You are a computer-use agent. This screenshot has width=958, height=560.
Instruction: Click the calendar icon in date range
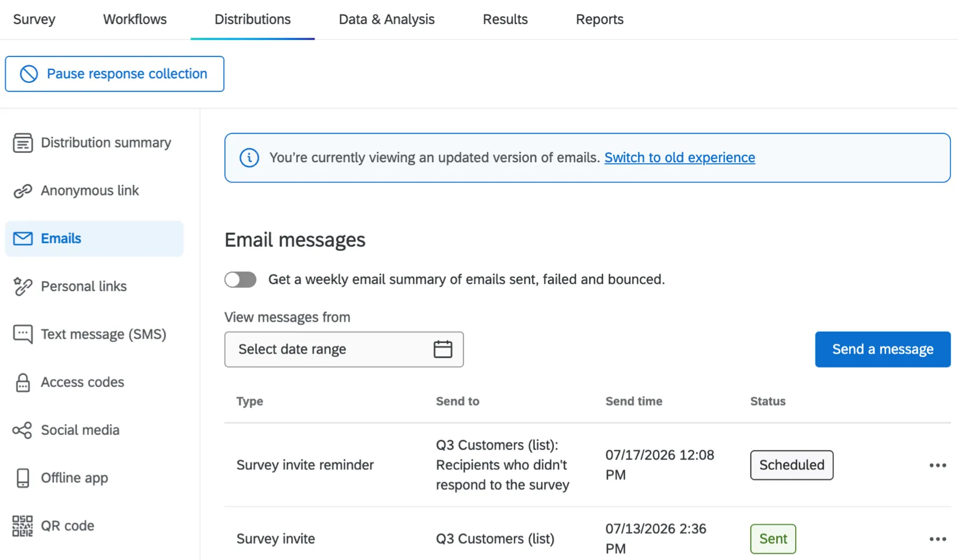(443, 349)
